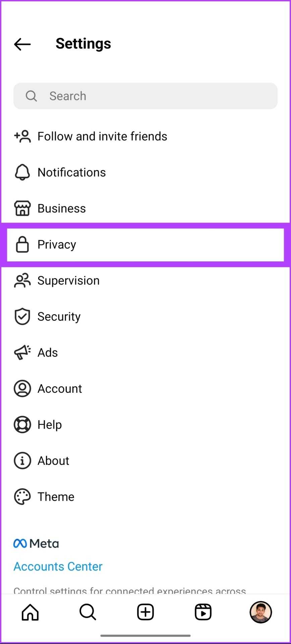The width and height of the screenshot is (291, 644).
Task: Tap the Supervision people icon
Action: (x=22, y=281)
